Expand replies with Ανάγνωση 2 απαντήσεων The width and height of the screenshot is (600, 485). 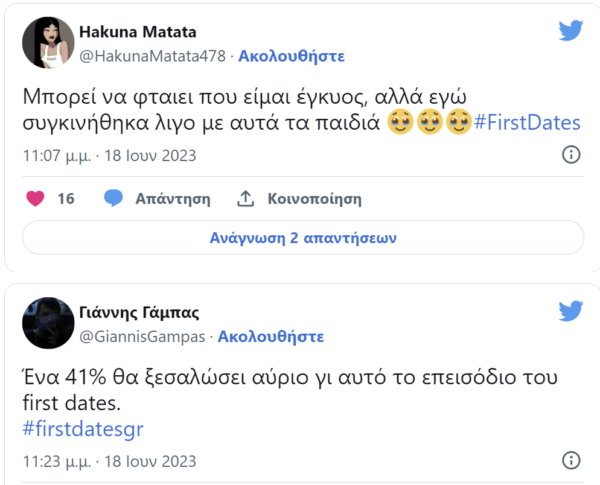[303, 238]
